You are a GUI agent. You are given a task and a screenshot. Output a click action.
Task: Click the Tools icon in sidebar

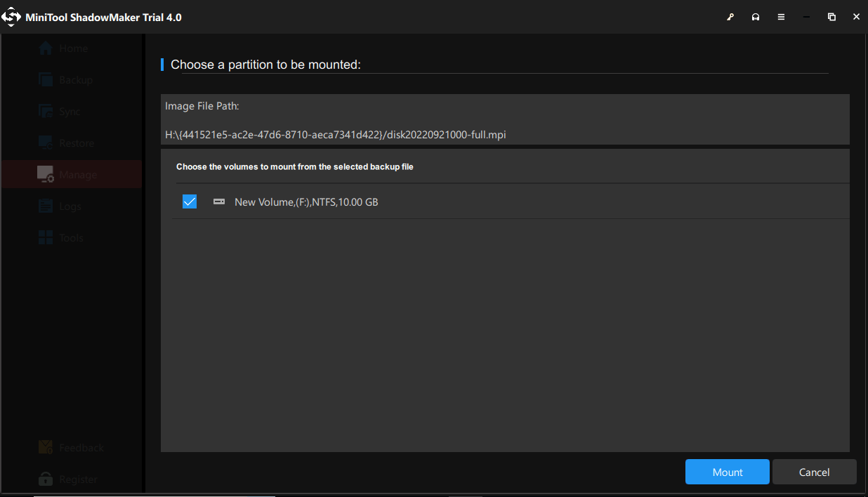[x=46, y=238]
